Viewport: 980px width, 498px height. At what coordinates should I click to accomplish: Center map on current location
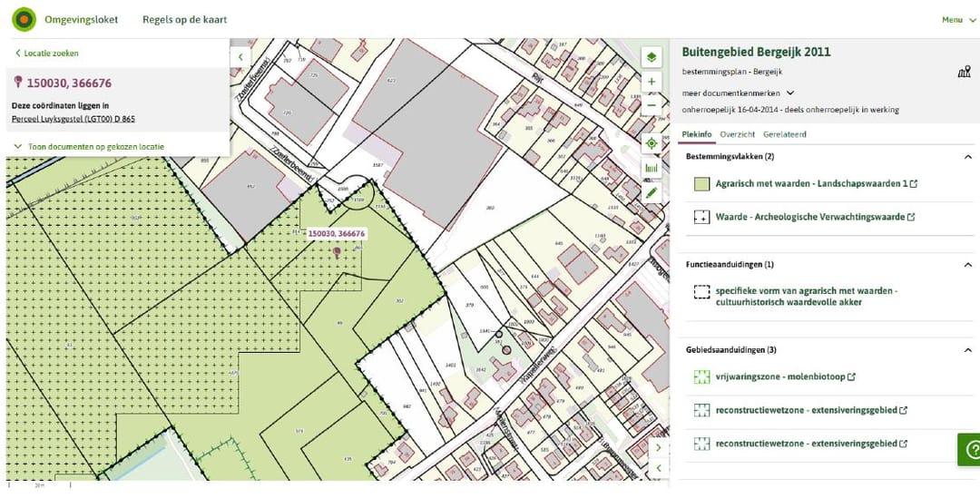(651, 143)
